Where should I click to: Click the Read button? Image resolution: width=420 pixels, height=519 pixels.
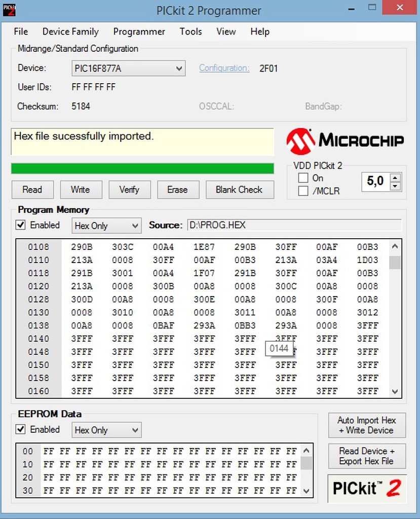pyautogui.click(x=32, y=190)
